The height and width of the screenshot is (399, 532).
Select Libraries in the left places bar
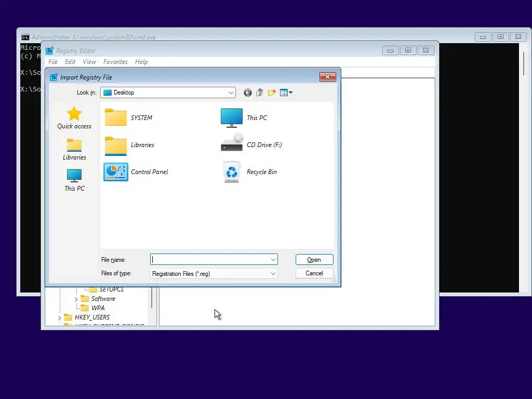pos(74,149)
